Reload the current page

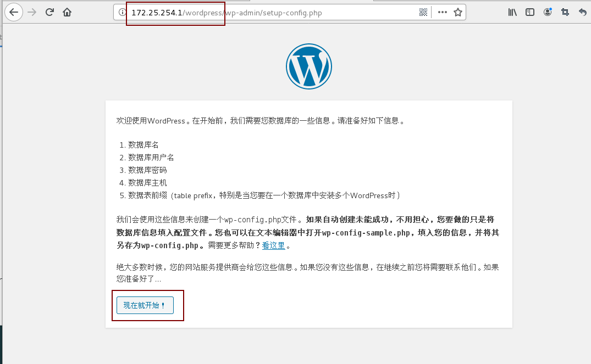49,13
